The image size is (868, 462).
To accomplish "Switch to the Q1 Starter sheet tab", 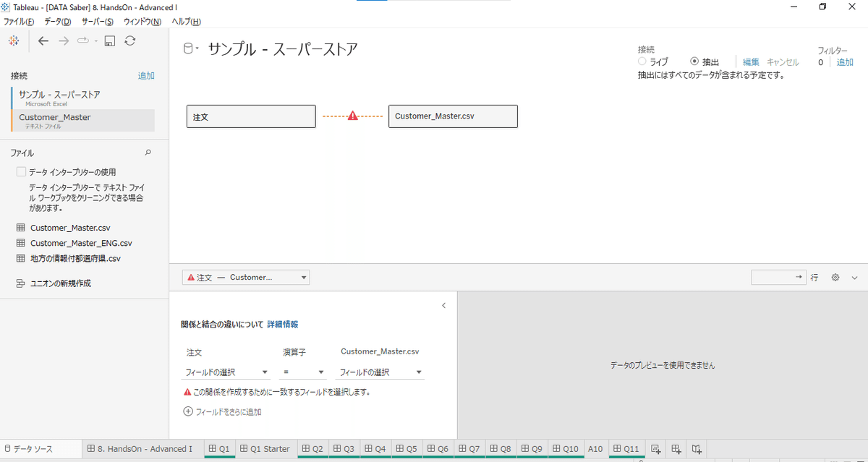I will (265, 449).
